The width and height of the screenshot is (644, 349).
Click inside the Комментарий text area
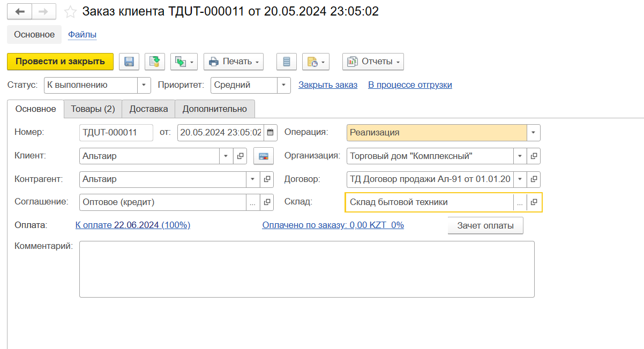[x=307, y=269]
